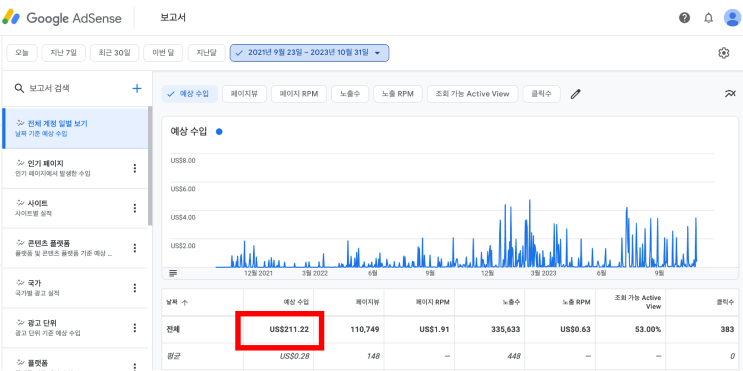743x371 pixels.
Task: Toggle the 페이지뷰 metric chip
Action: point(244,94)
